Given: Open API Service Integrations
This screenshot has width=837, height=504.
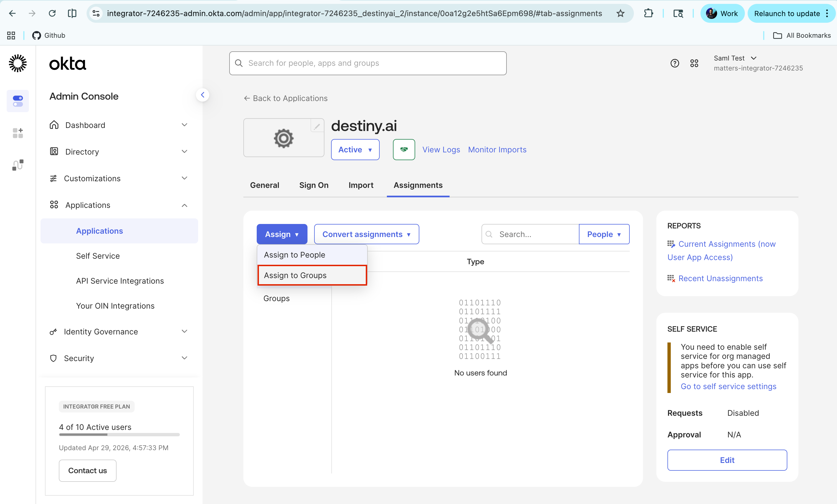Looking at the screenshot, I should tap(120, 281).
